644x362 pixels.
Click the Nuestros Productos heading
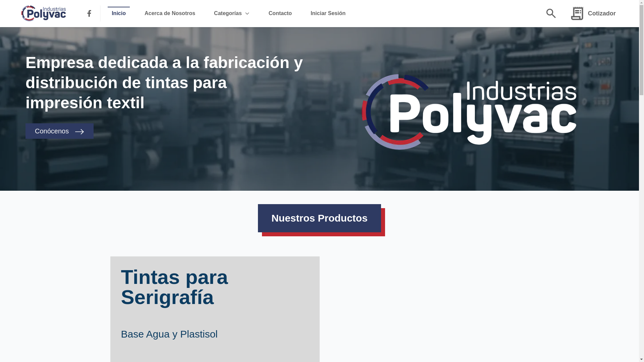[319, 218]
